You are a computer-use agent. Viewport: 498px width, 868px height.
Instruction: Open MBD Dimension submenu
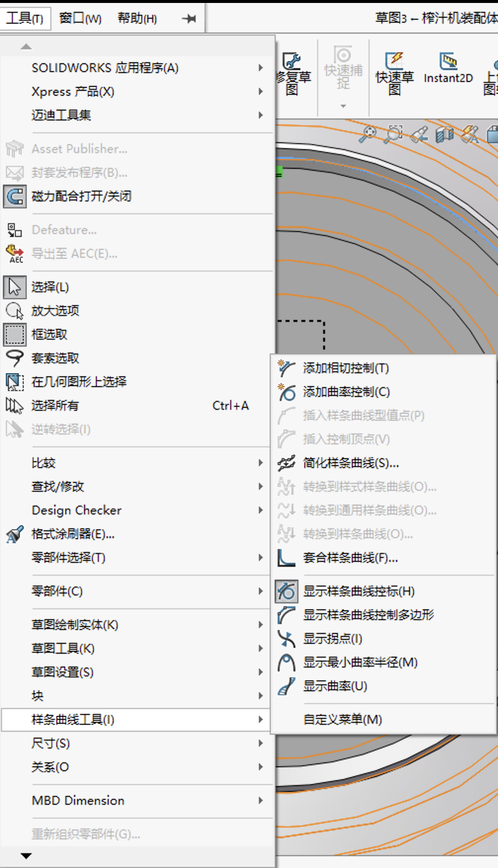pyautogui.click(x=137, y=800)
